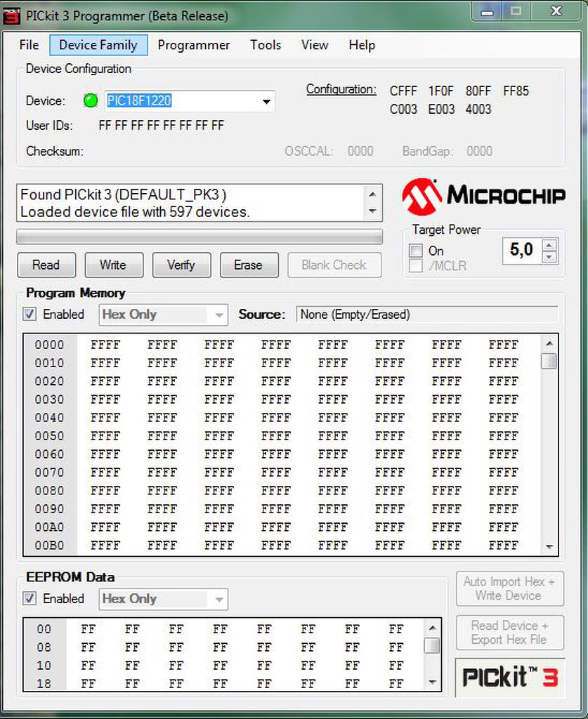Toggle the /MCLR checkbox

coord(416,265)
